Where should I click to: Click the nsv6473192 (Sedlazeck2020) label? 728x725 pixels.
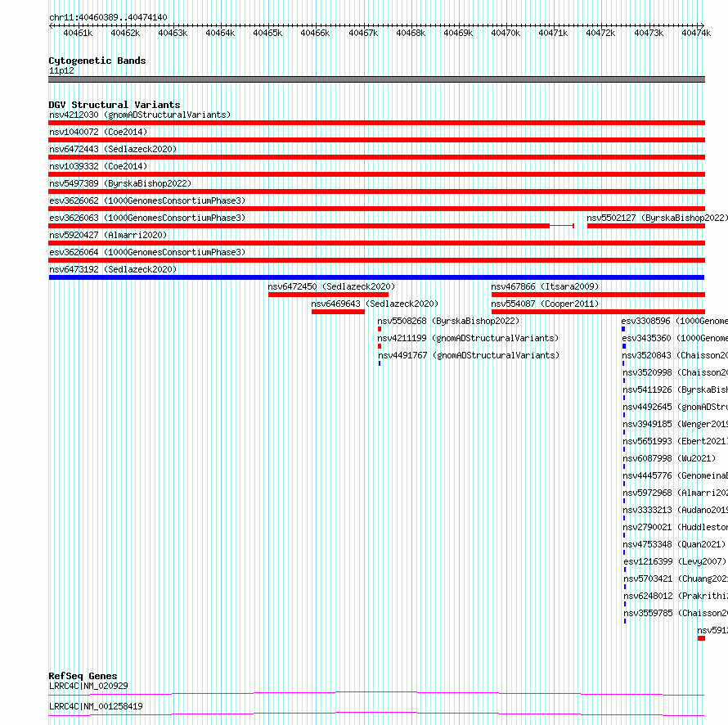click(113, 269)
